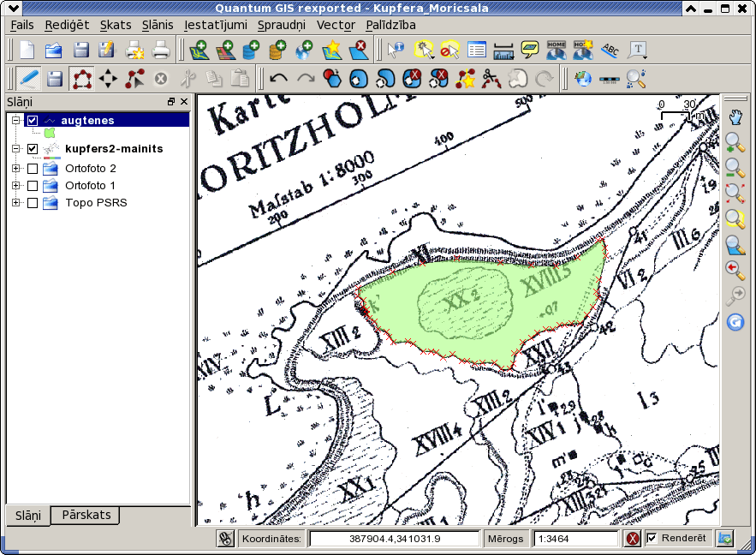This screenshot has width=756, height=555.
Task: Choose the Reshape Features tool
Action: (465, 79)
